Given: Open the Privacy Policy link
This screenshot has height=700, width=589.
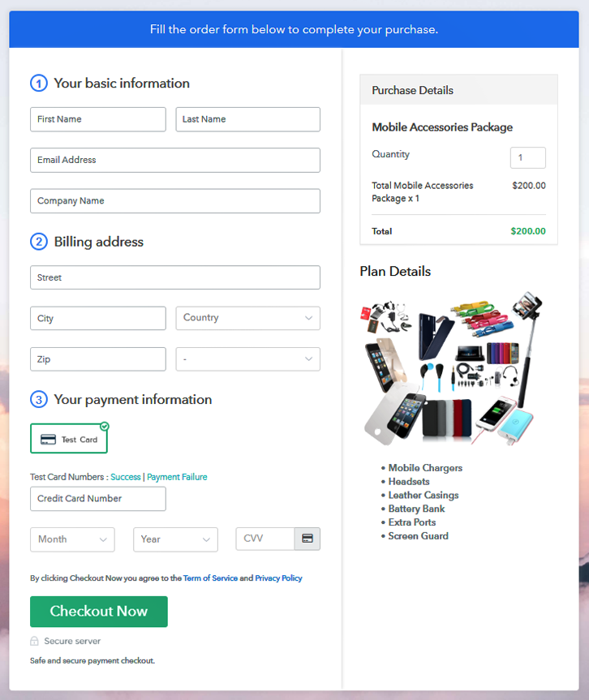Looking at the screenshot, I should (x=278, y=578).
